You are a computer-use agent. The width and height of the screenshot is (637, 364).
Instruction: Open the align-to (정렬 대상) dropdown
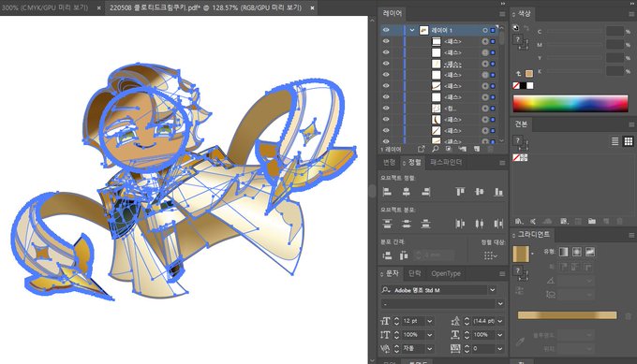coord(491,255)
